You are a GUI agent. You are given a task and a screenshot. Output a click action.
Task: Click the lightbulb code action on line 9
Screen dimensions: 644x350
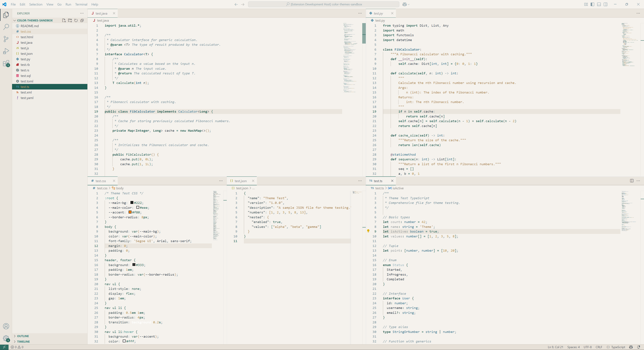pyautogui.click(x=368, y=231)
